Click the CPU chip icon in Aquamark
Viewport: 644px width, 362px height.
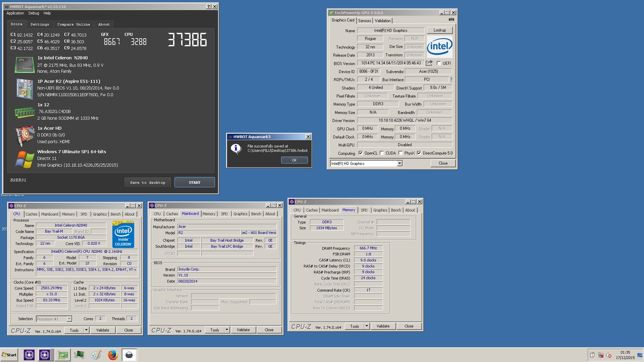pos(24,65)
